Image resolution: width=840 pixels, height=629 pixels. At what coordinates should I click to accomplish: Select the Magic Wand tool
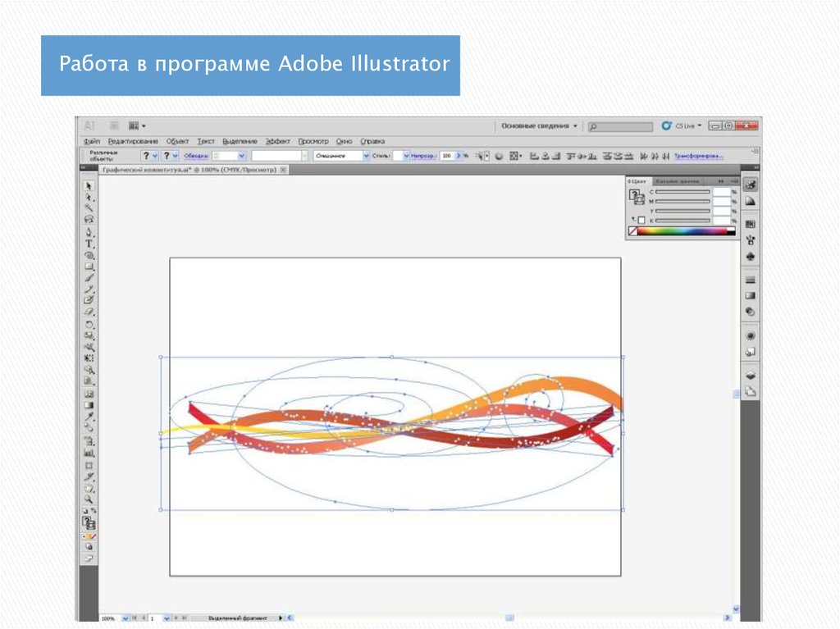(x=89, y=208)
